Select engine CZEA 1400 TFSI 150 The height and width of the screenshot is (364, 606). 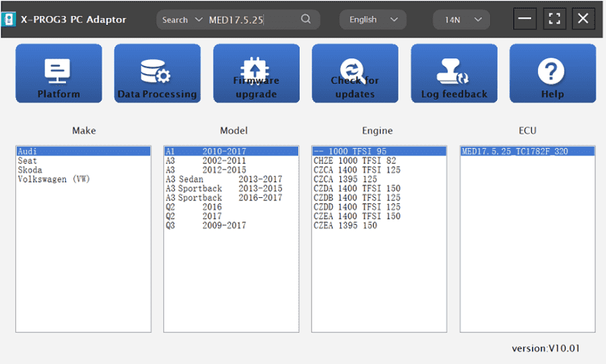(x=379, y=216)
